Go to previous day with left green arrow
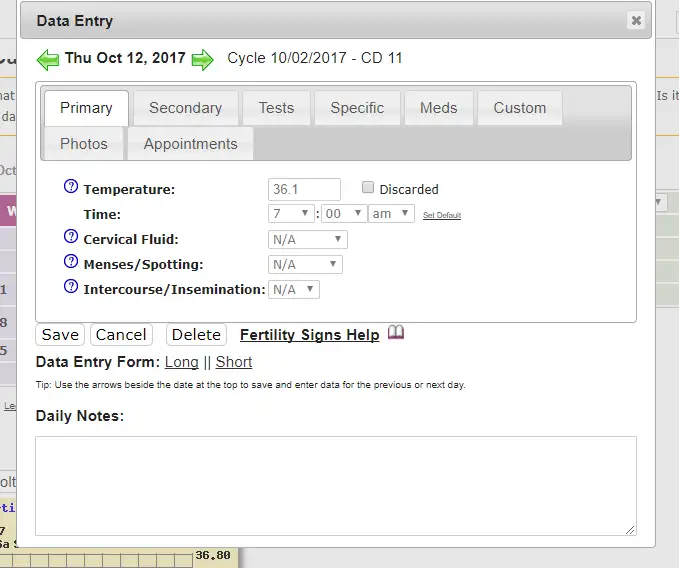The width and height of the screenshot is (679, 568). coord(48,59)
